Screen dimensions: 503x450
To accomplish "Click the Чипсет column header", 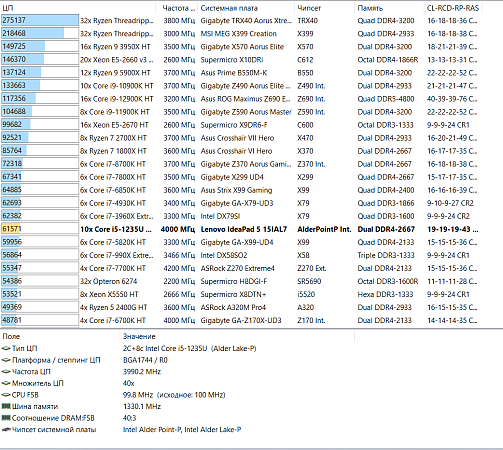I will (324, 8).
